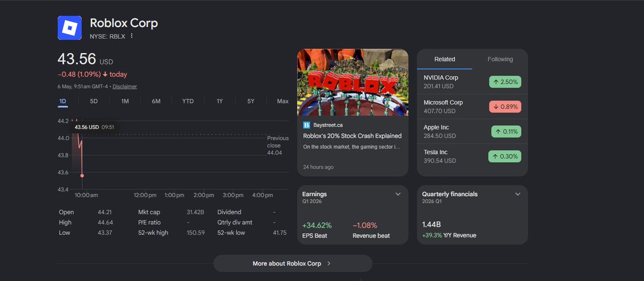Image resolution: width=644 pixels, height=281 pixels.
Task: Open the Related stocks tab
Action: (x=445, y=59)
